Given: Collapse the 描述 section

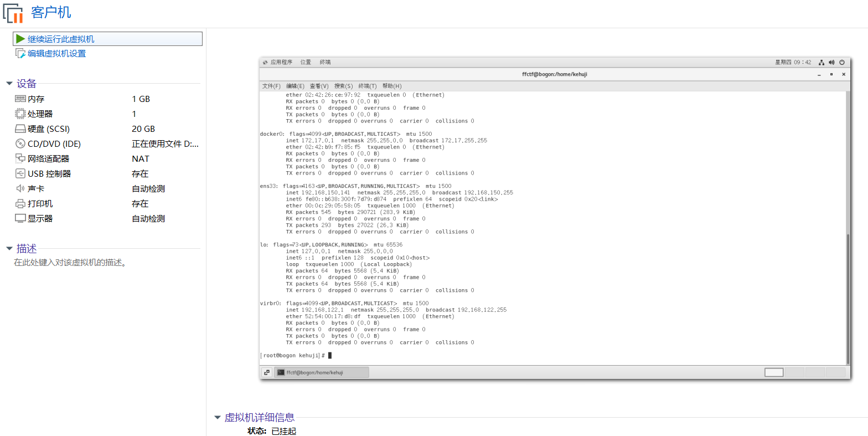Looking at the screenshot, I should pyautogui.click(x=9, y=249).
